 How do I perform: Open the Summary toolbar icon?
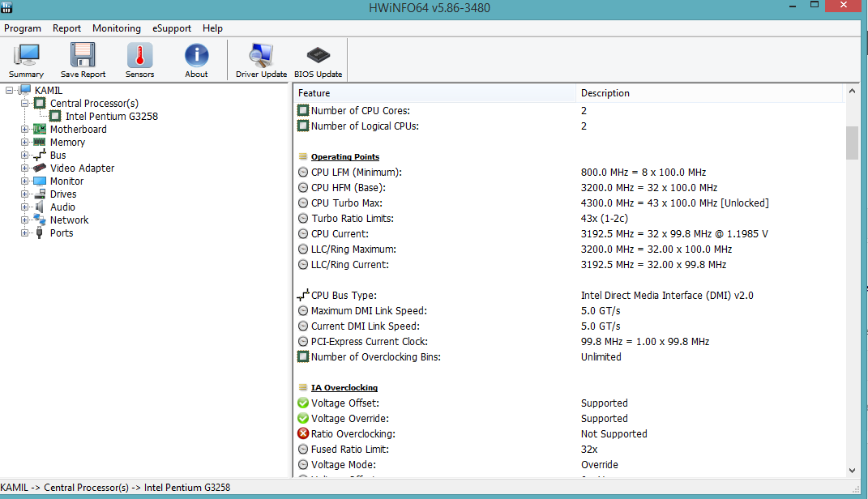pyautogui.click(x=26, y=60)
